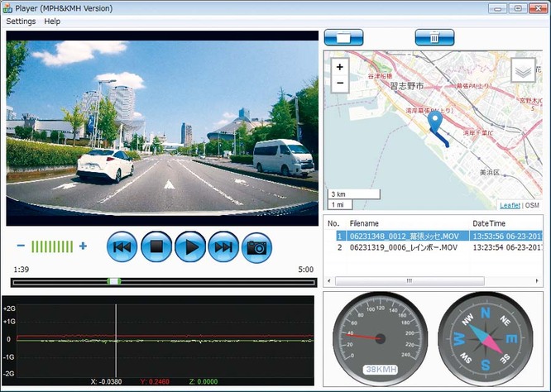Decrease volume with the minus icon
This screenshot has width=551, height=392.
coord(21,246)
